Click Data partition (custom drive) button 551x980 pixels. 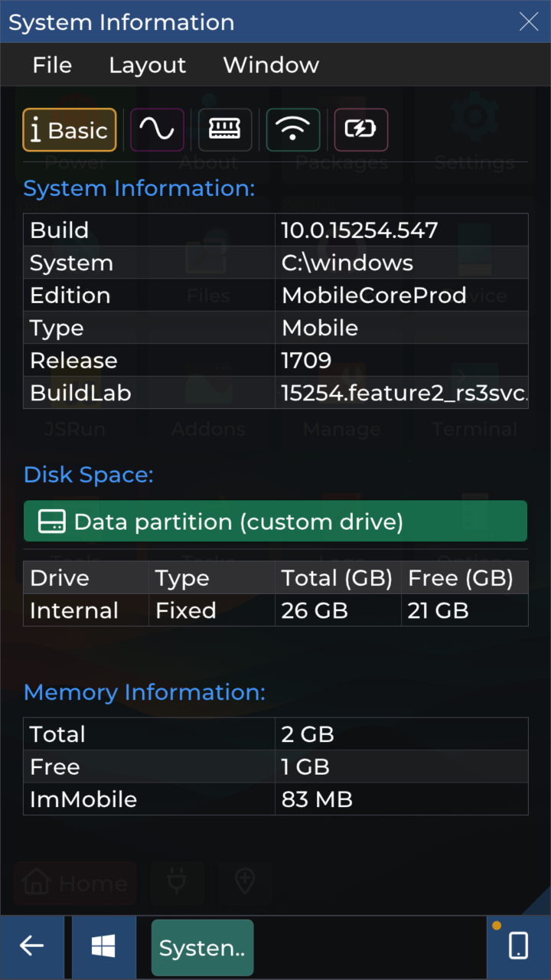click(275, 521)
